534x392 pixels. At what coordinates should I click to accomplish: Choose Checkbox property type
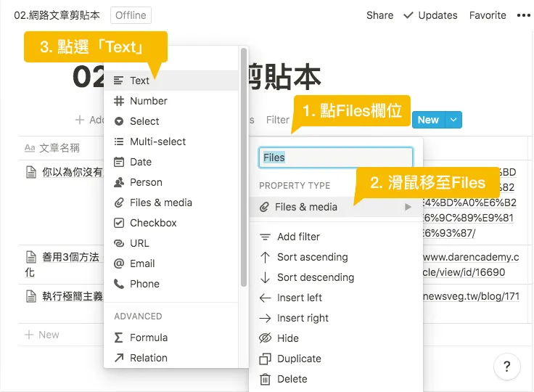[x=171, y=223]
